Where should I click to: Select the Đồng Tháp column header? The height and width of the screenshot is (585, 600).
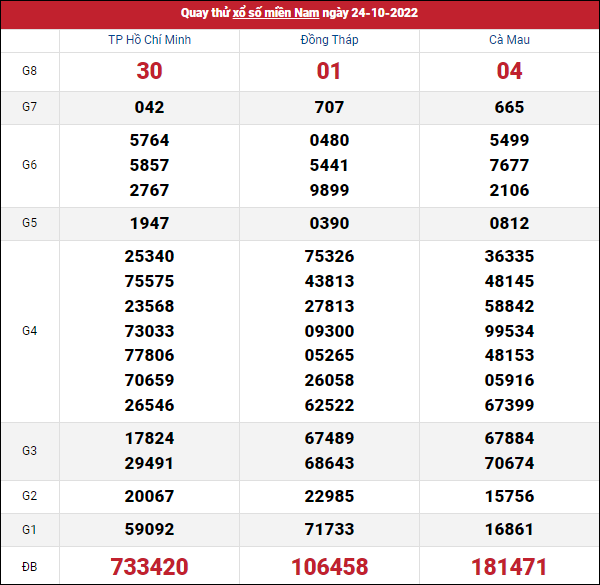[329, 40]
